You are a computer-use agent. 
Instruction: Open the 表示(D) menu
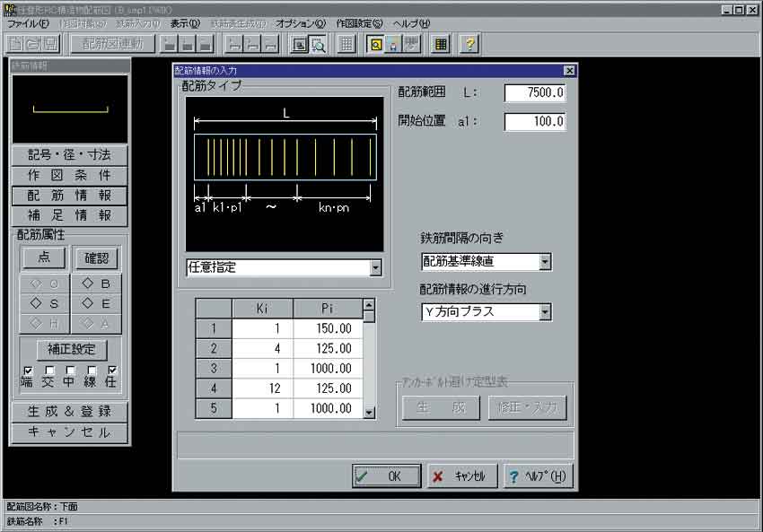185,23
